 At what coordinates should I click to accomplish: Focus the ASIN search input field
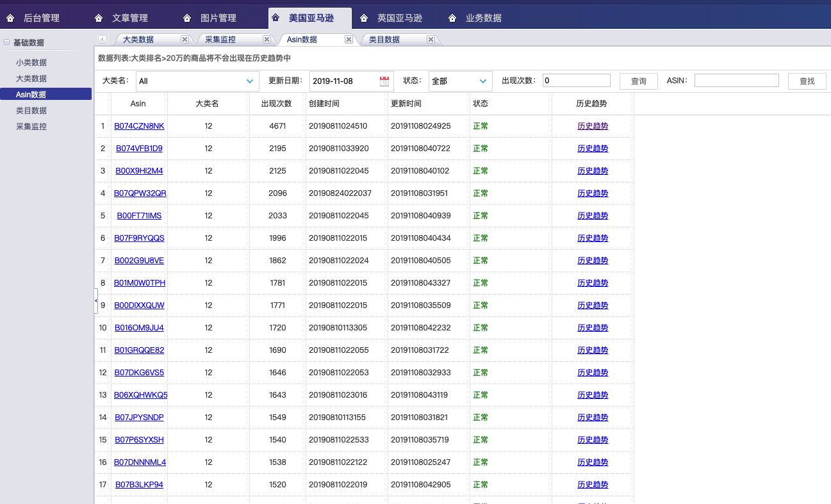point(737,80)
